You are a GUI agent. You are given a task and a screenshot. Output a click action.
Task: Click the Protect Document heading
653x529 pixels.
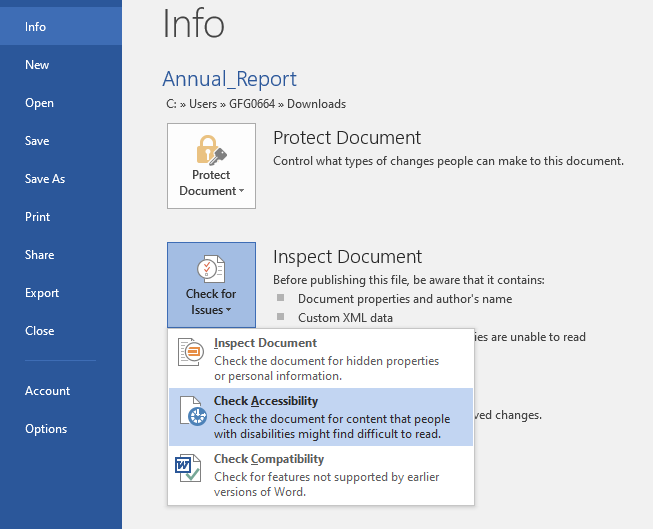click(347, 138)
